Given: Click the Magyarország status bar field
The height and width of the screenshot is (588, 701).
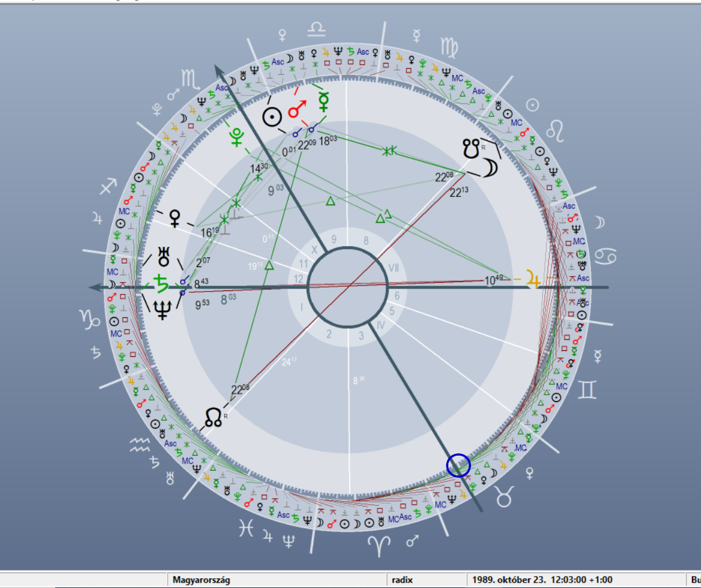Looking at the screenshot, I should pos(275,580).
